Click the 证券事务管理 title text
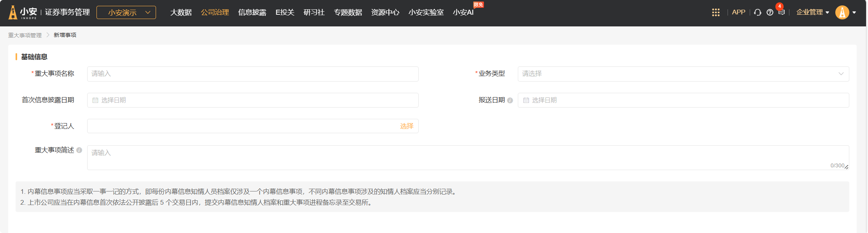Viewport: 868px width, 233px height. (67, 12)
